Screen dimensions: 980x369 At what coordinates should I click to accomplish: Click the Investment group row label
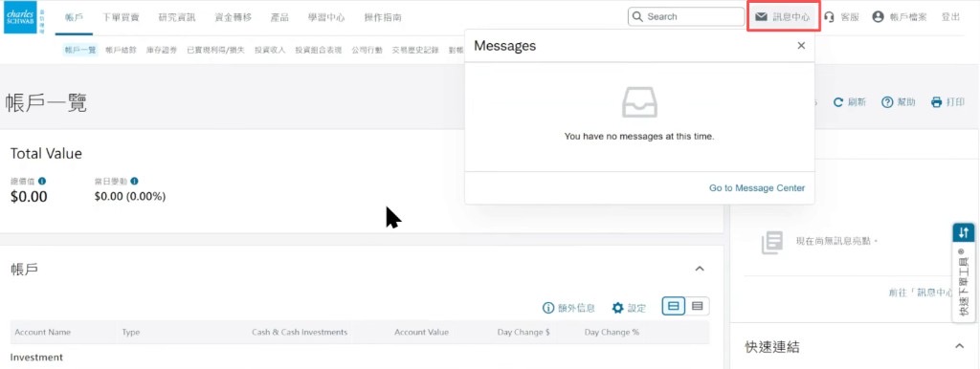36,358
